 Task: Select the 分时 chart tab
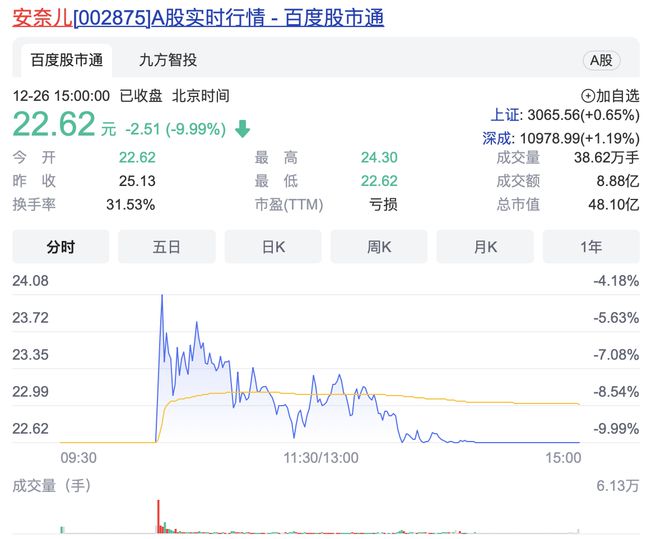point(61,247)
